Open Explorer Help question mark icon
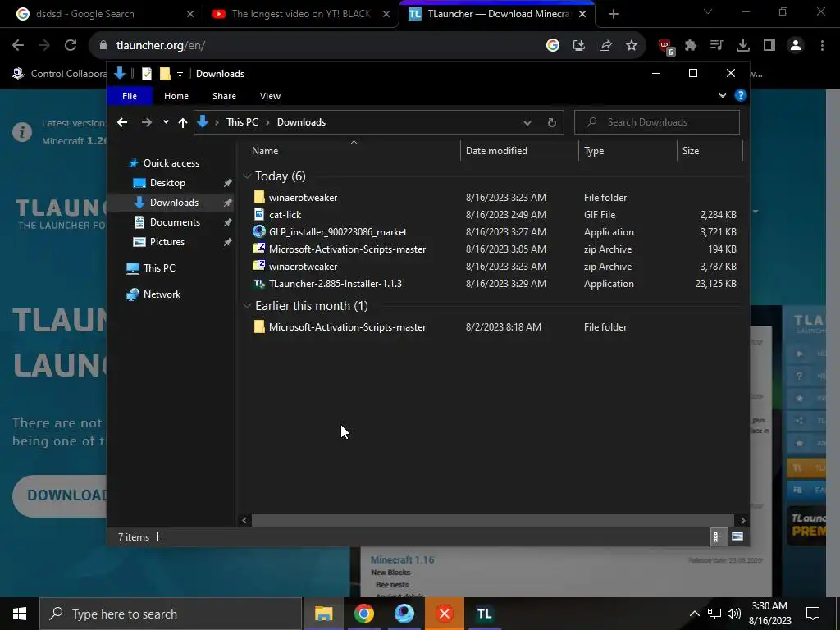Viewport: 840px width, 630px height. point(741,95)
